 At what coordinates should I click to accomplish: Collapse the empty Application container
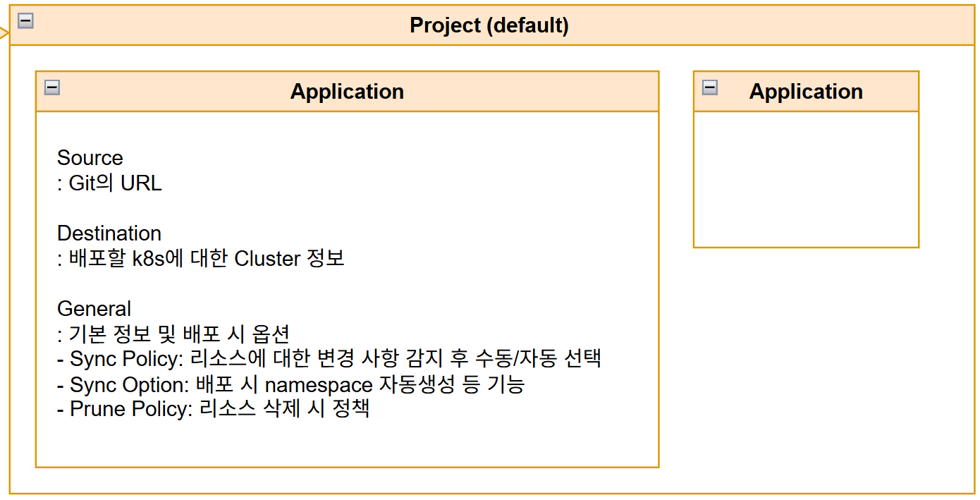[710, 87]
